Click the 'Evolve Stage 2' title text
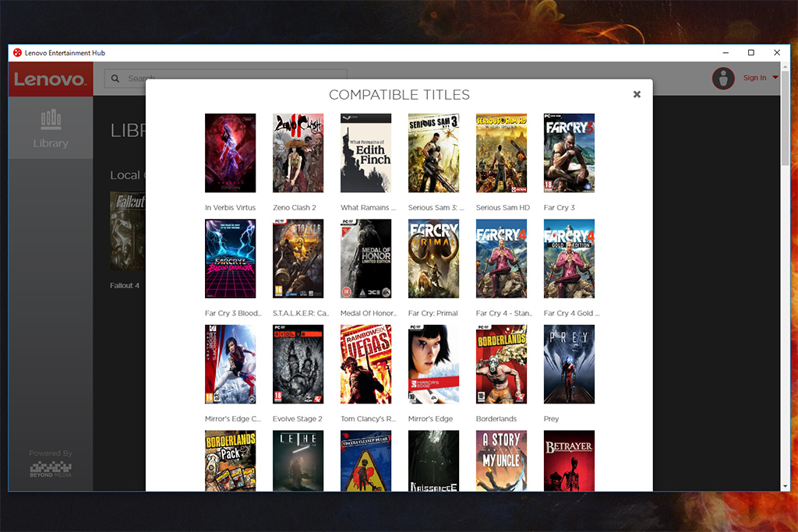This screenshot has height=532, width=798. coord(297,419)
